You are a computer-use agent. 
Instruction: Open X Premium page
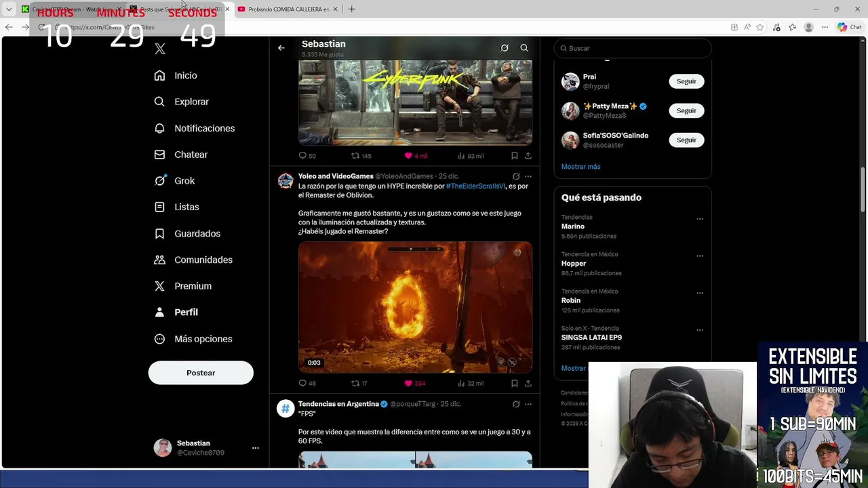[182, 286]
